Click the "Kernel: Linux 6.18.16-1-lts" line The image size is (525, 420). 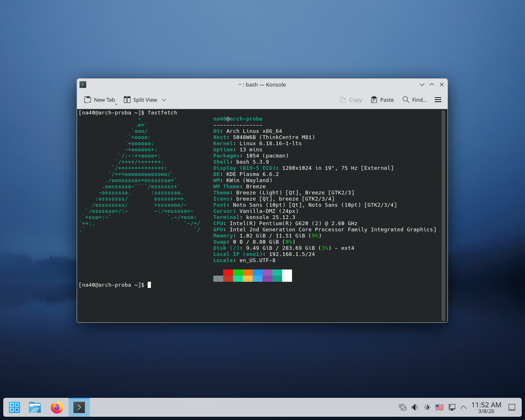point(258,144)
